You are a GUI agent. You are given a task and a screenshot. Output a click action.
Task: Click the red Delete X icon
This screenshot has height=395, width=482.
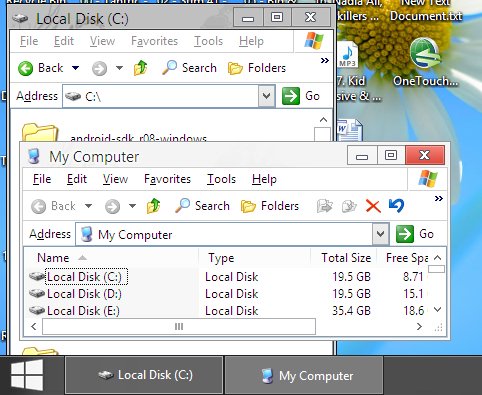(x=373, y=206)
